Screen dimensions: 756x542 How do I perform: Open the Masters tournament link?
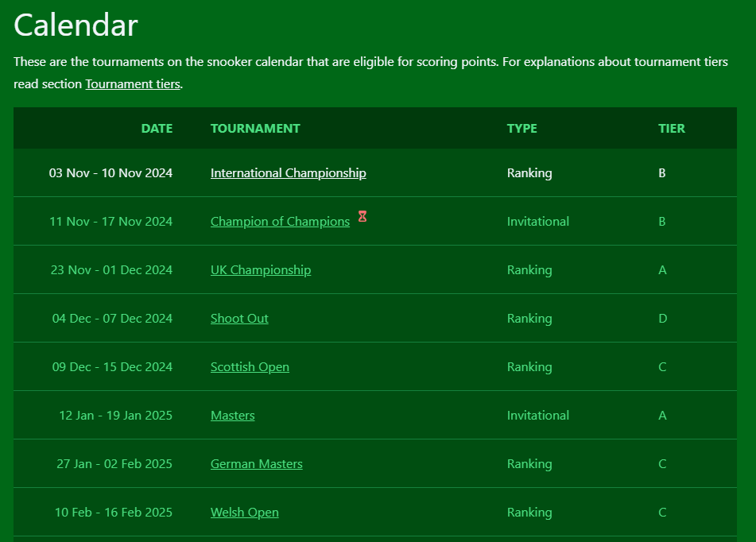click(232, 415)
